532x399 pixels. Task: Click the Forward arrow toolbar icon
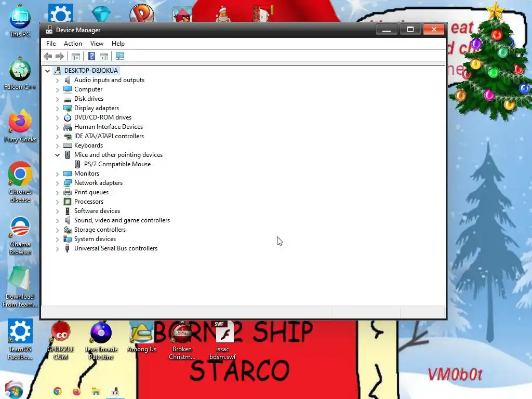point(60,56)
